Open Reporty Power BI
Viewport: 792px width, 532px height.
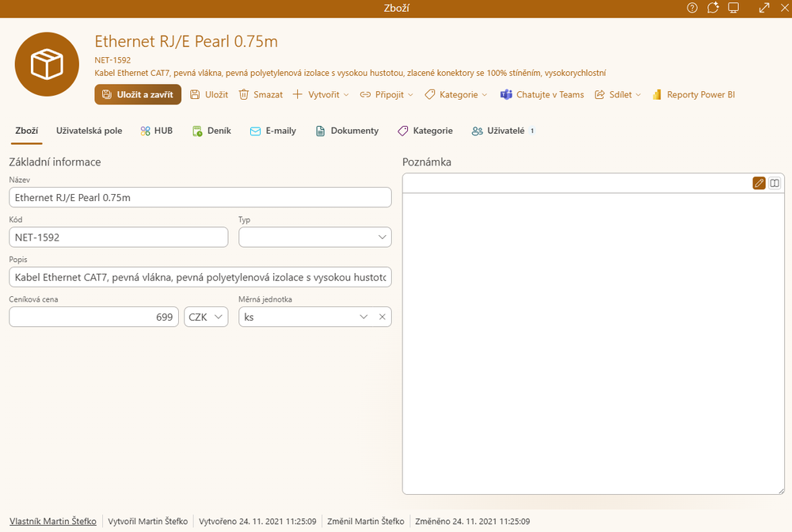tap(693, 95)
